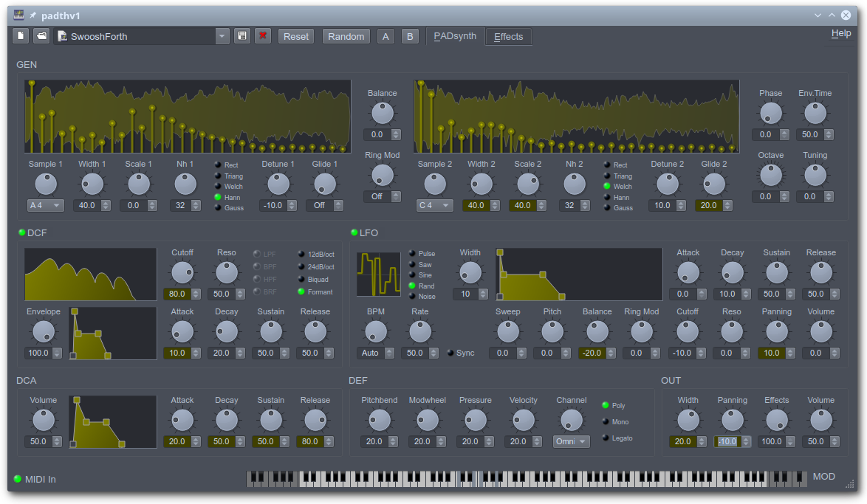Toggle the LFO enable LED
Viewport: 867px width, 504px height.
pos(354,233)
